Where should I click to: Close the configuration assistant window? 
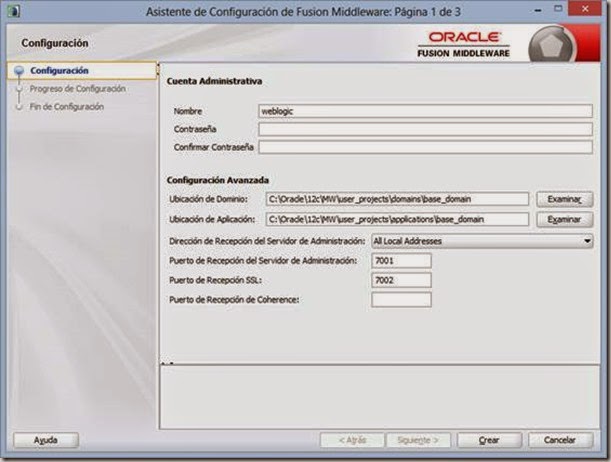[x=585, y=9]
